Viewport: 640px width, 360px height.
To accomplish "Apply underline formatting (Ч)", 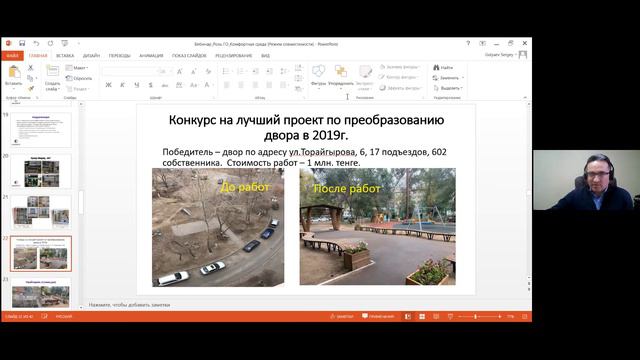I will (x=137, y=85).
